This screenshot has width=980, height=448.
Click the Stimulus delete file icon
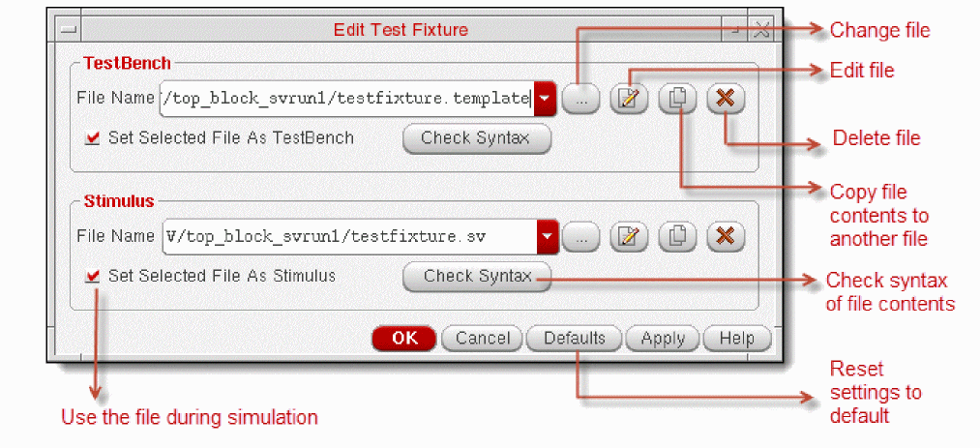pos(726,235)
